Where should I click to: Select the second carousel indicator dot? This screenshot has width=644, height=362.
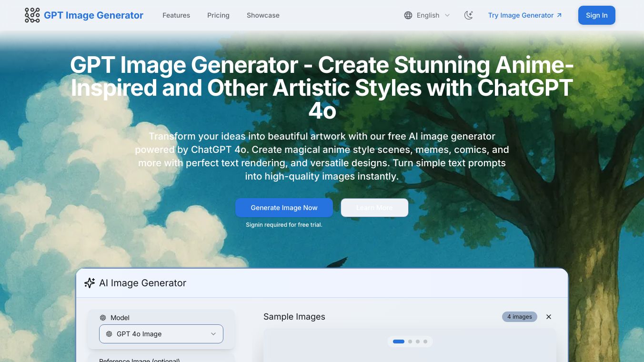pos(410,342)
